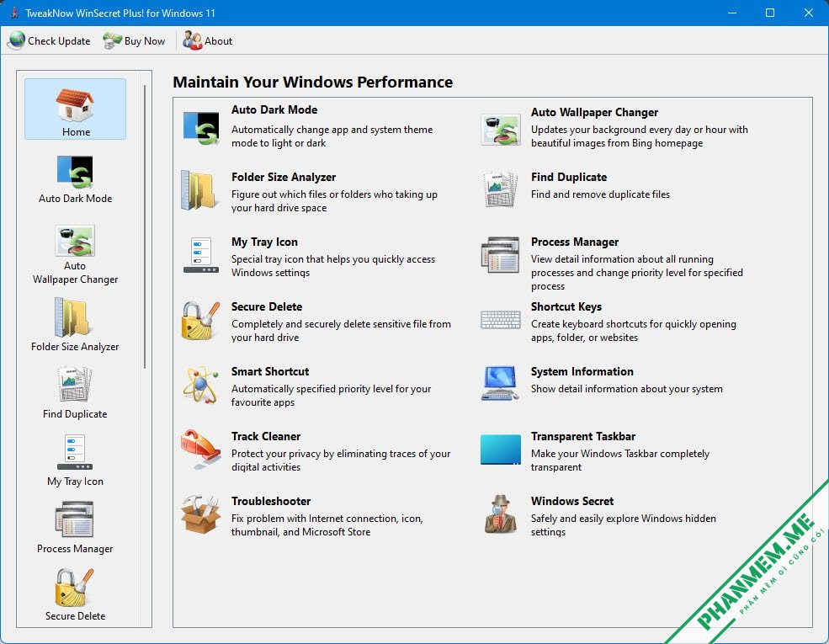Open the Troubleshooter heading
This screenshot has height=644, width=829.
271,501
